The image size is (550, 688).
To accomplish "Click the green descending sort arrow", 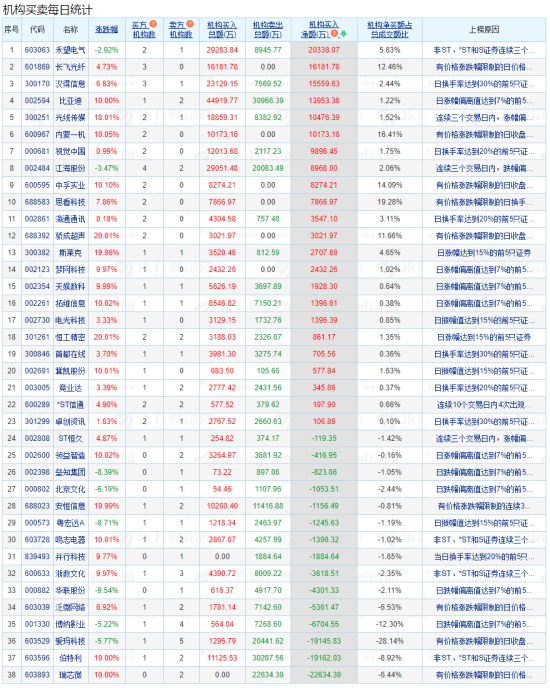I will click(343, 34).
